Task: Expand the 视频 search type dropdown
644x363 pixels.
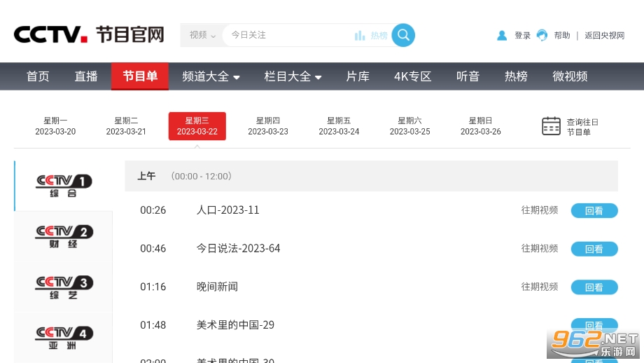Action: click(x=202, y=35)
